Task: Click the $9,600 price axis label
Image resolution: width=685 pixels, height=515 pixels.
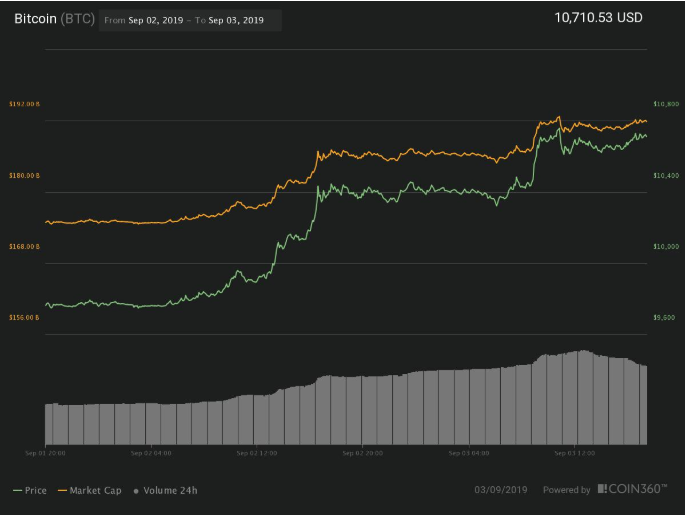Action: pos(664,317)
